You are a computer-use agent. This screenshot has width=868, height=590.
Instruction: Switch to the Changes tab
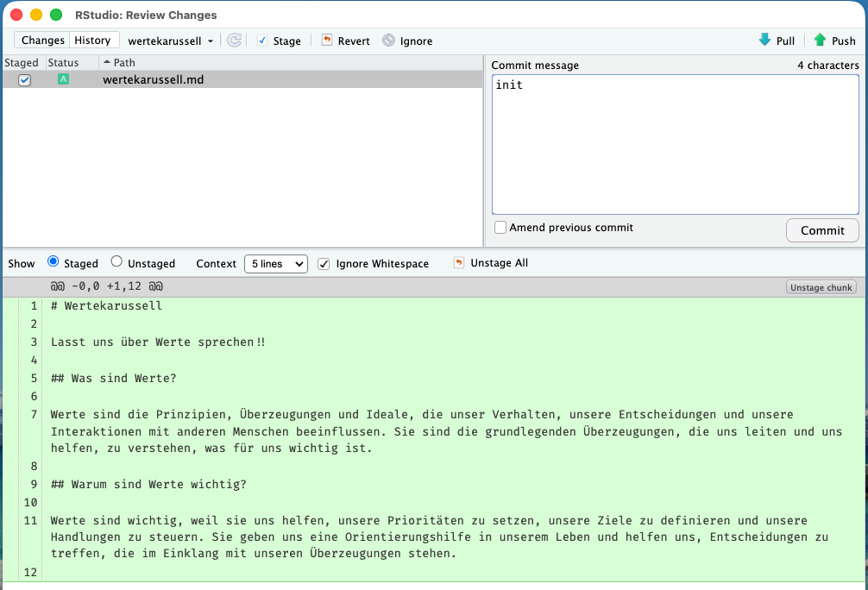click(x=42, y=41)
